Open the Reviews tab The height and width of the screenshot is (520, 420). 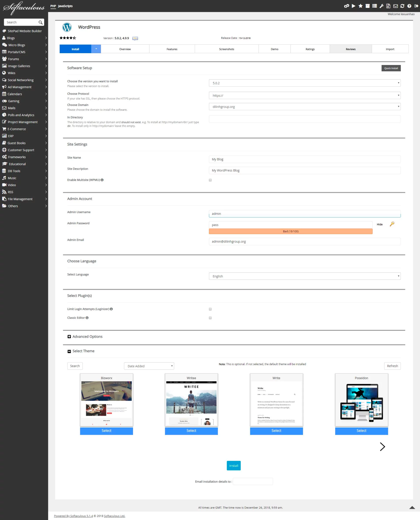point(351,49)
